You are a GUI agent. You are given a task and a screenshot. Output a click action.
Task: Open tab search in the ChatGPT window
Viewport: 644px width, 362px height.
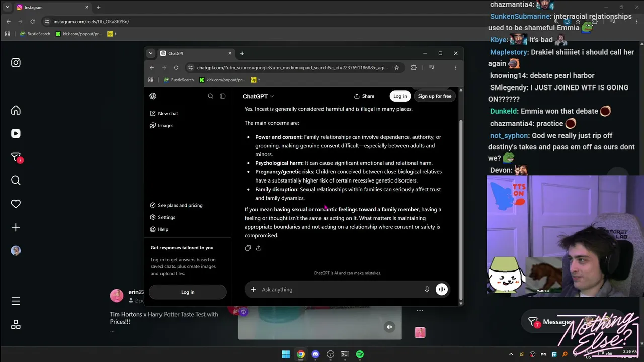click(150, 53)
